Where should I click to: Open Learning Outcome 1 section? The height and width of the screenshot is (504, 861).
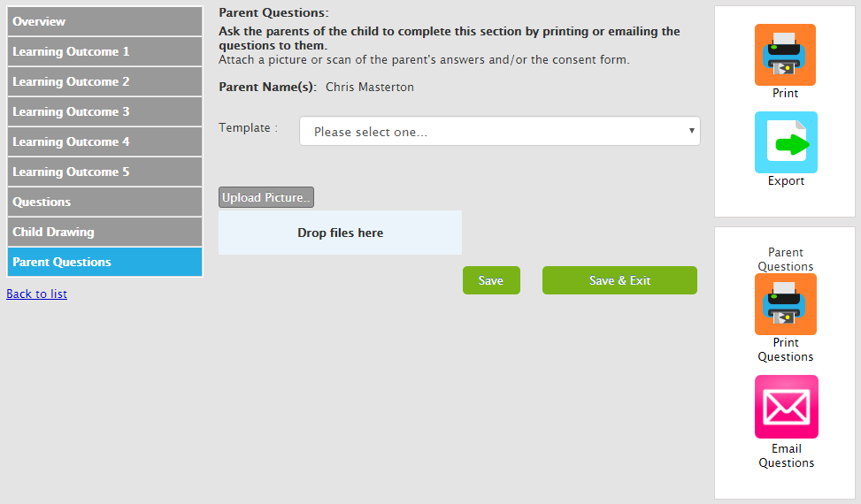pos(104,51)
